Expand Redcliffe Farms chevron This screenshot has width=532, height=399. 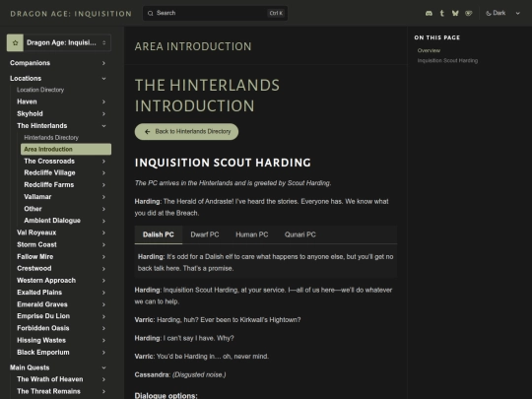103,185
